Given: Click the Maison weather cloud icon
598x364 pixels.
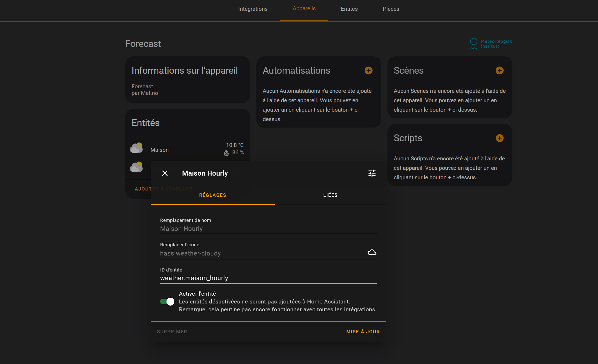Looking at the screenshot, I should 136,148.
